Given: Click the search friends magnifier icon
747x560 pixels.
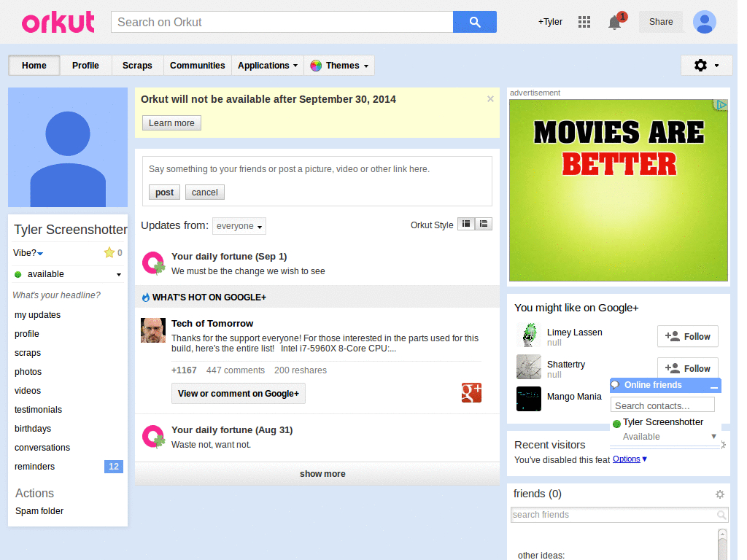Looking at the screenshot, I should (x=721, y=515).
